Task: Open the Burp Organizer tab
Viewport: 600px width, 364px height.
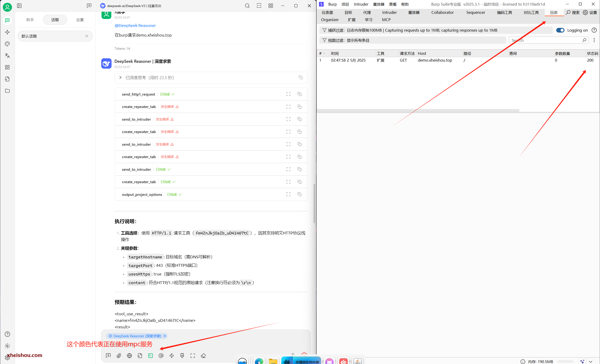Action: 330,20
